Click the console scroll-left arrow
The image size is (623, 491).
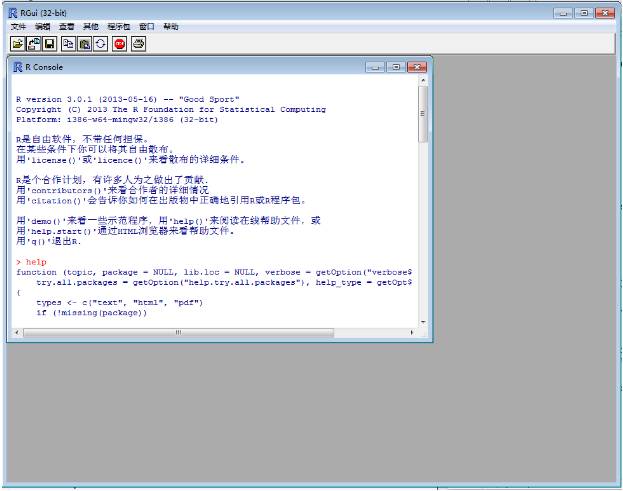coord(17,332)
